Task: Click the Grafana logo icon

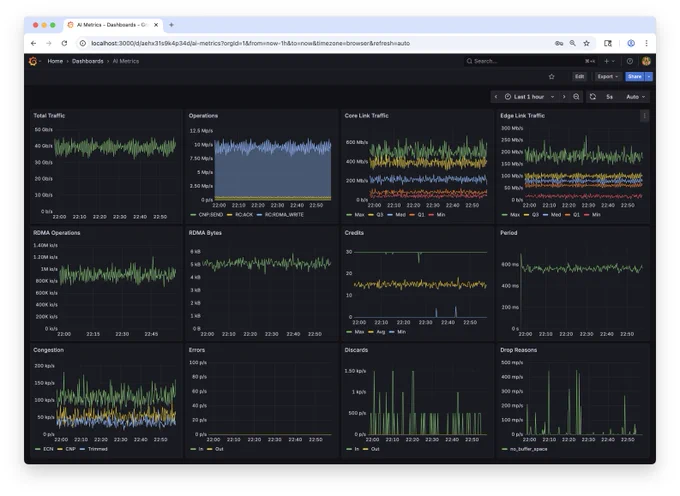Action: click(x=33, y=61)
